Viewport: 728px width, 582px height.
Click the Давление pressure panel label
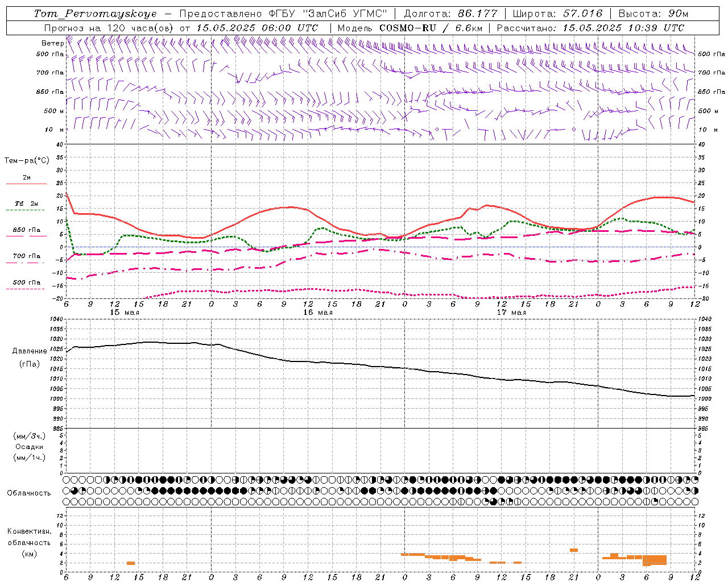[x=30, y=351]
